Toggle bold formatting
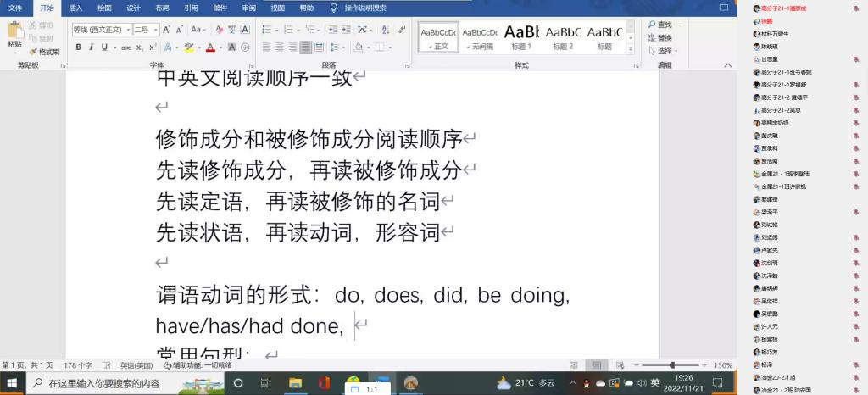This screenshot has height=395, width=868. point(78,47)
